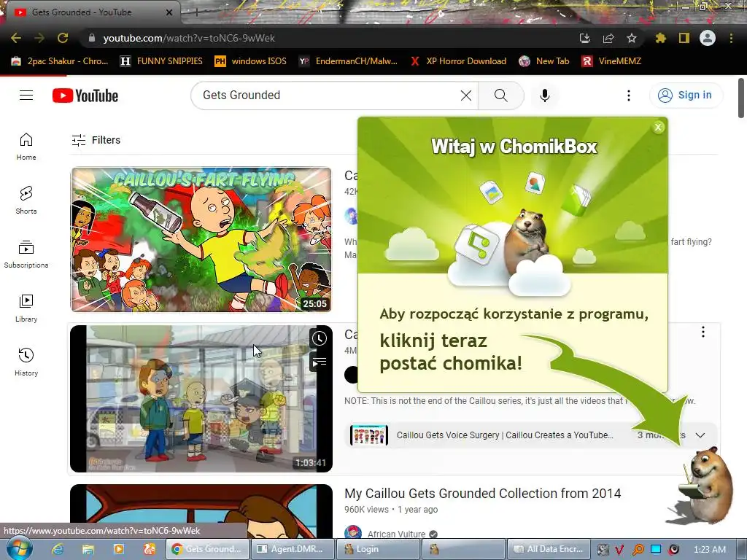
Task: Open Caillou Gets Voice Surgery chapter thumbnail
Action: 368,435
